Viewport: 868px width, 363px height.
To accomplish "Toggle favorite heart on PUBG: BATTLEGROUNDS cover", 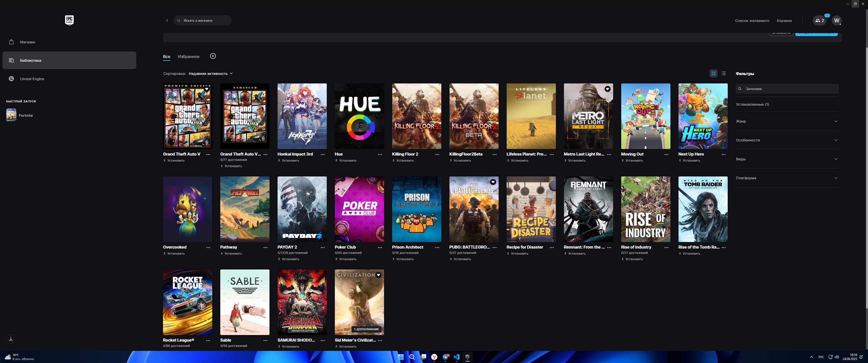I will tap(493, 182).
